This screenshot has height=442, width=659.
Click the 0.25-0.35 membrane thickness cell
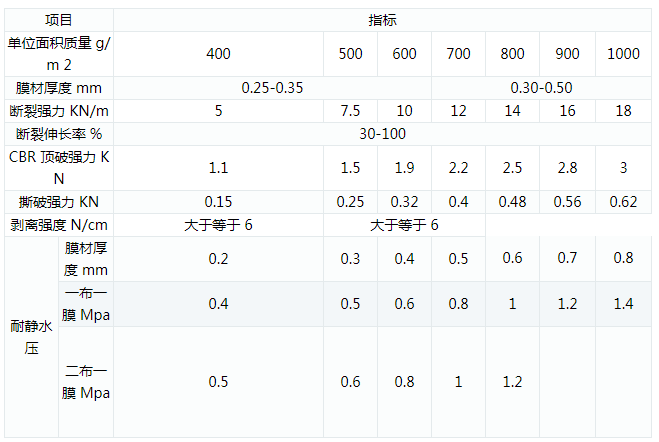pos(272,88)
